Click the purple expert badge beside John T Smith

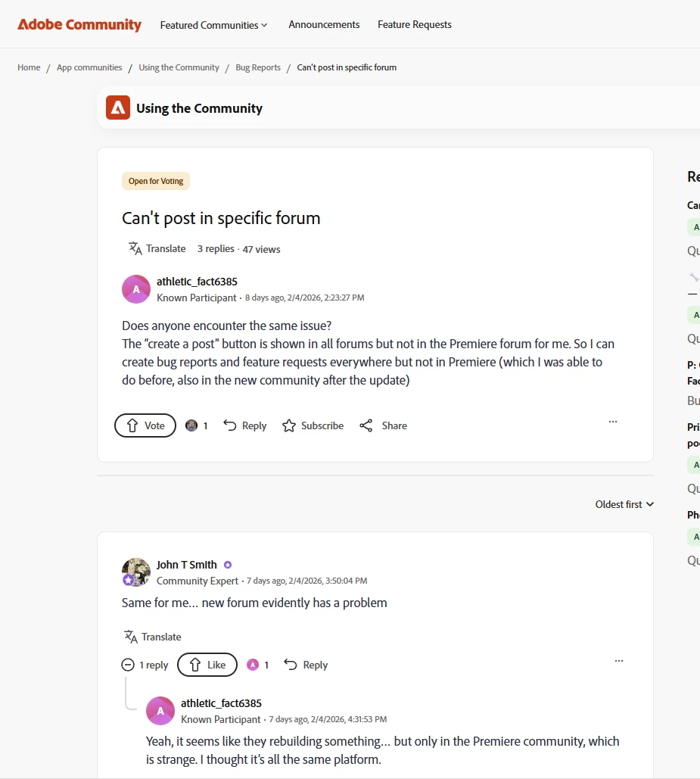[228, 565]
